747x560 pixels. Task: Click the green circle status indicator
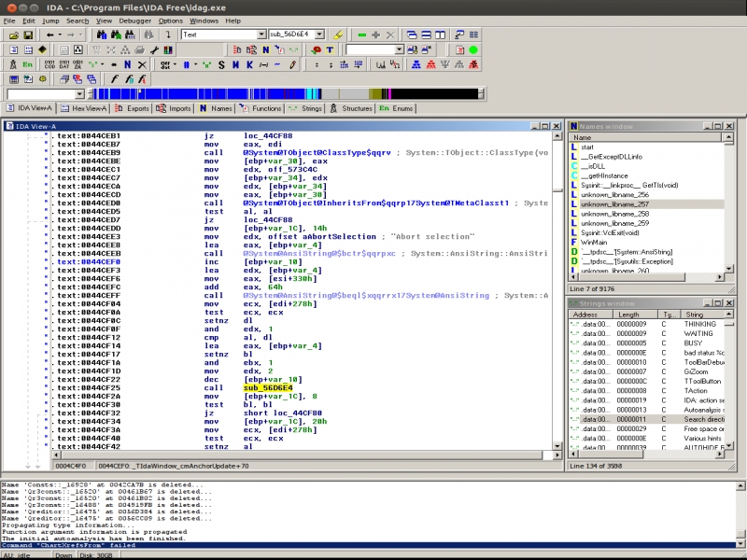click(x=473, y=49)
